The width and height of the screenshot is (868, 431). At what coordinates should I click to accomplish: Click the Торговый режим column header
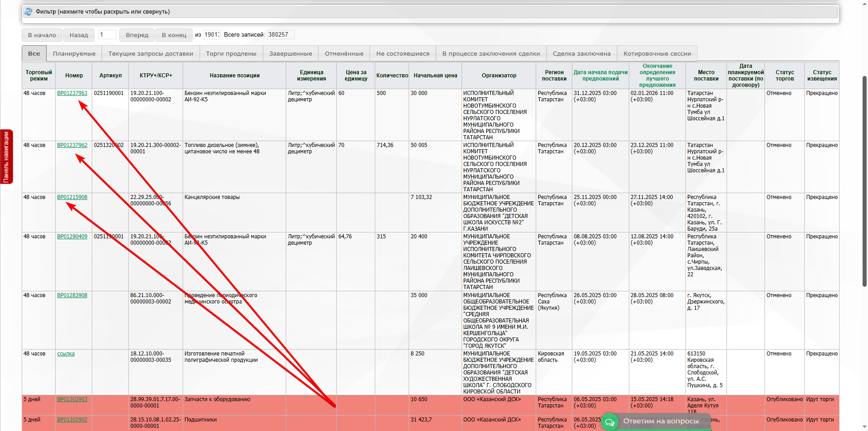39,76
